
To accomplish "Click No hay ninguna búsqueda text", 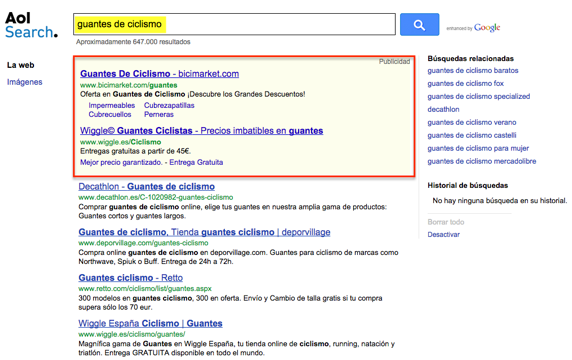I will (x=500, y=200).
